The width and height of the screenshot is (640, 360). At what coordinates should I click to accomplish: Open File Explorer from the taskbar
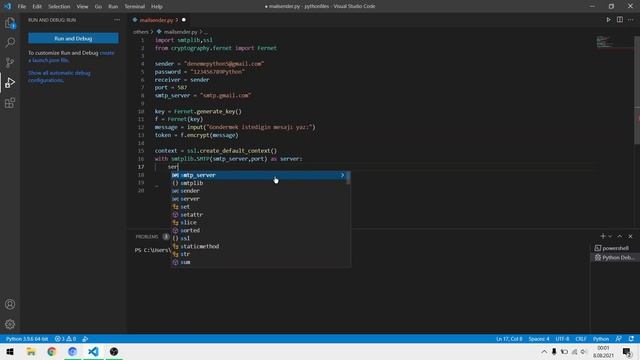pyautogui.click(x=31, y=351)
